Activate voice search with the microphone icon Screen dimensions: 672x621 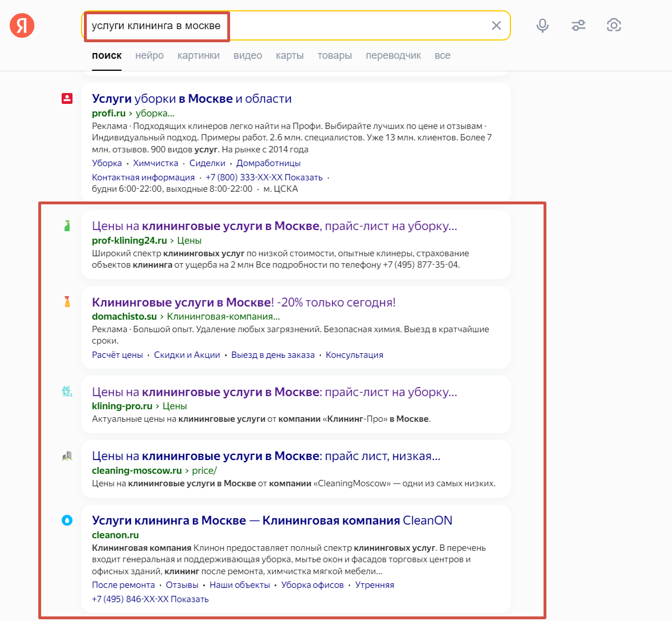pos(542,25)
